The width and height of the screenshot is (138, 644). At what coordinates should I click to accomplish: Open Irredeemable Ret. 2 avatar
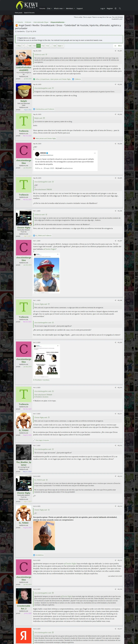coord(24,596)
